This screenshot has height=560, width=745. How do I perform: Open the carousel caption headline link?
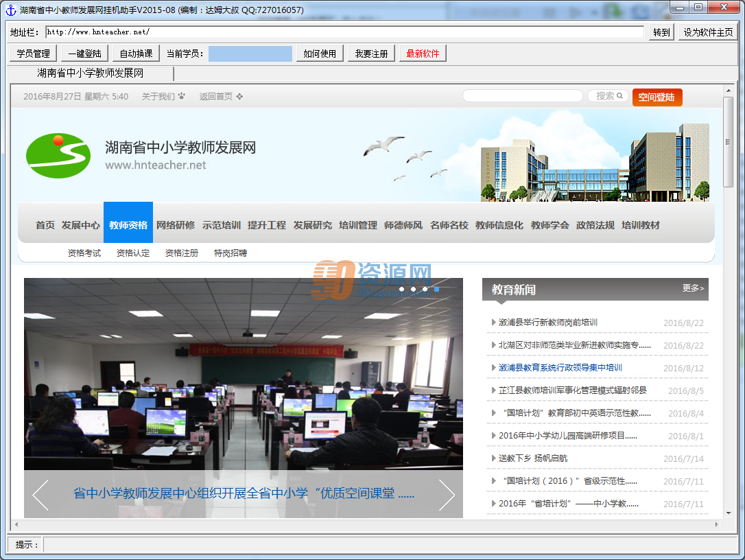click(x=244, y=493)
